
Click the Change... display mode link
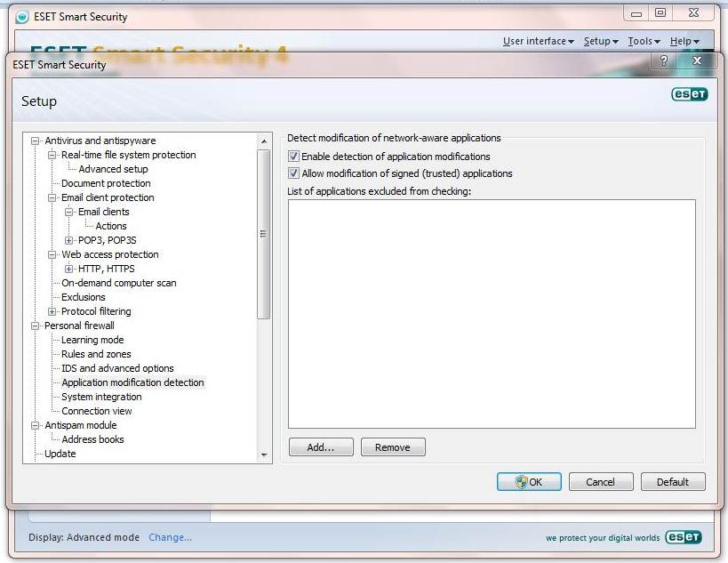click(170, 537)
